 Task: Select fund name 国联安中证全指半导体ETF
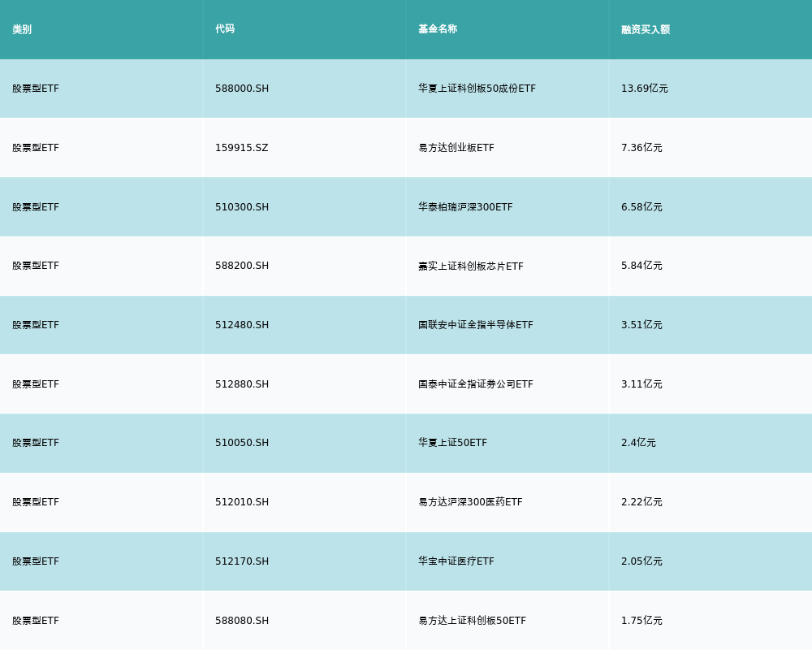tap(475, 325)
